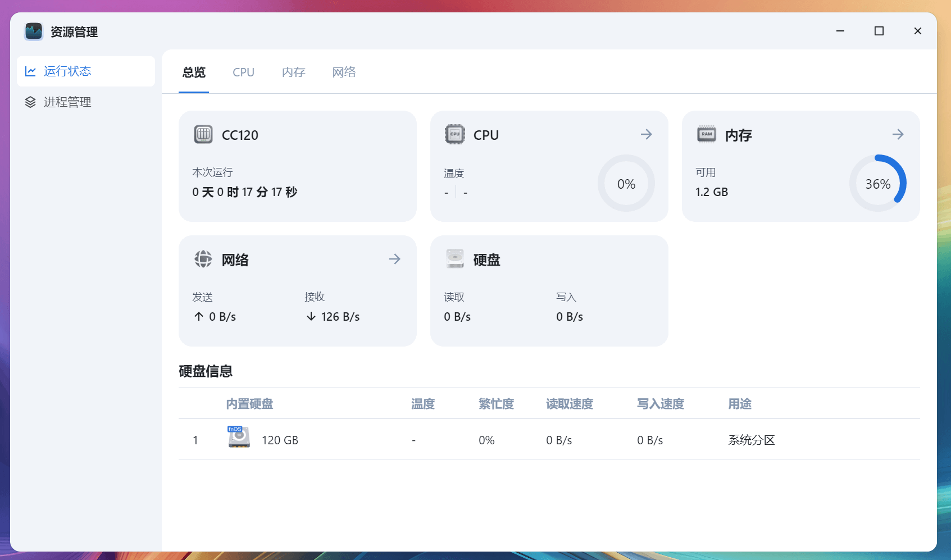This screenshot has width=951, height=560.
Task: Click the 运行状态 sidebar chart icon
Action: tap(31, 71)
